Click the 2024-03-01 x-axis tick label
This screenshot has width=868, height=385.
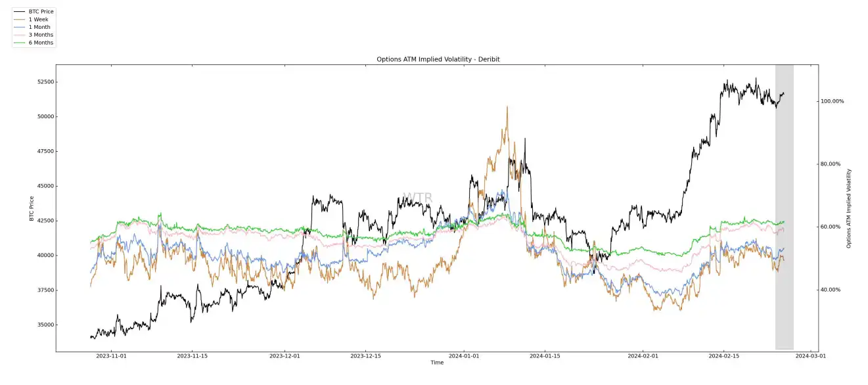tap(810, 356)
